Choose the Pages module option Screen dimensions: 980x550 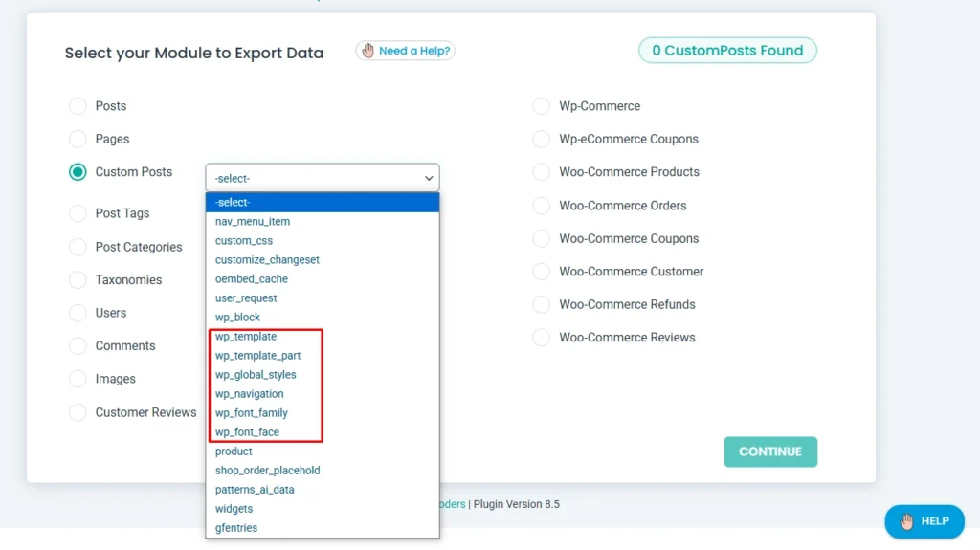(x=78, y=140)
